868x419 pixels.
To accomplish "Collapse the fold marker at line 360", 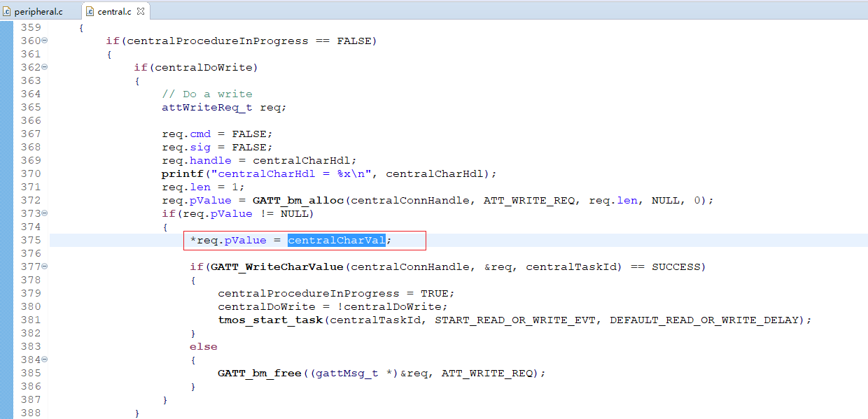I will [45, 41].
